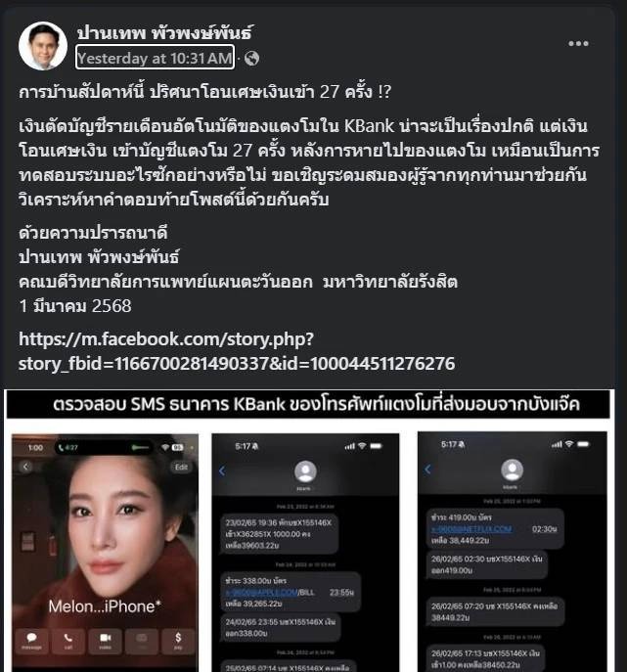Click the globe public audience icon
Image resolution: width=627 pixels, height=672 pixels.
(251, 58)
